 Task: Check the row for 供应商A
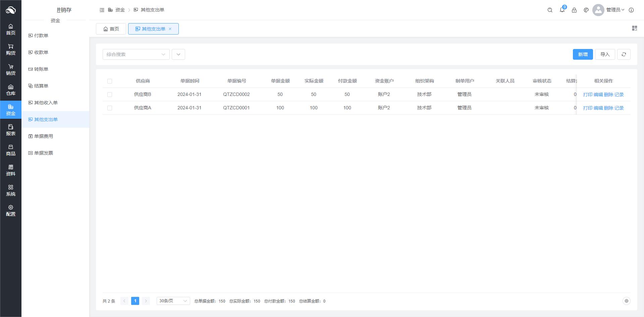click(110, 108)
